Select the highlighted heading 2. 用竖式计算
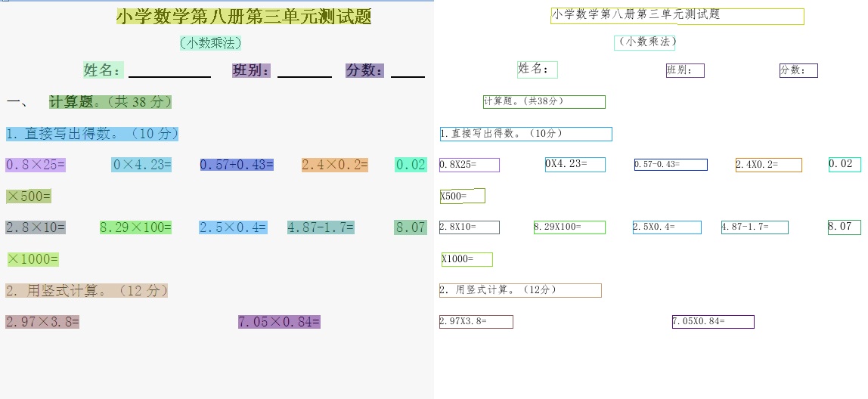The height and width of the screenshot is (399, 868). (86, 290)
